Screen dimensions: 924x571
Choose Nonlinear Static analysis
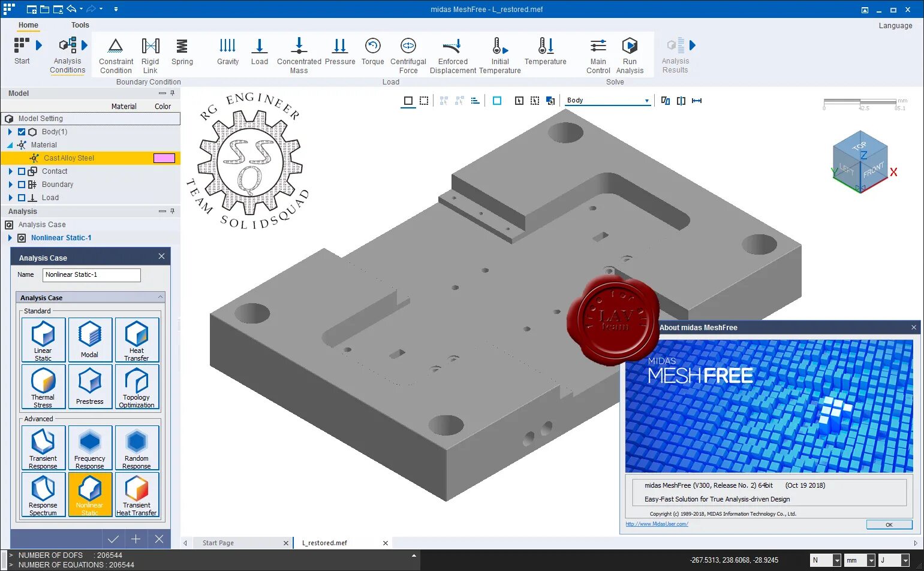pos(90,494)
